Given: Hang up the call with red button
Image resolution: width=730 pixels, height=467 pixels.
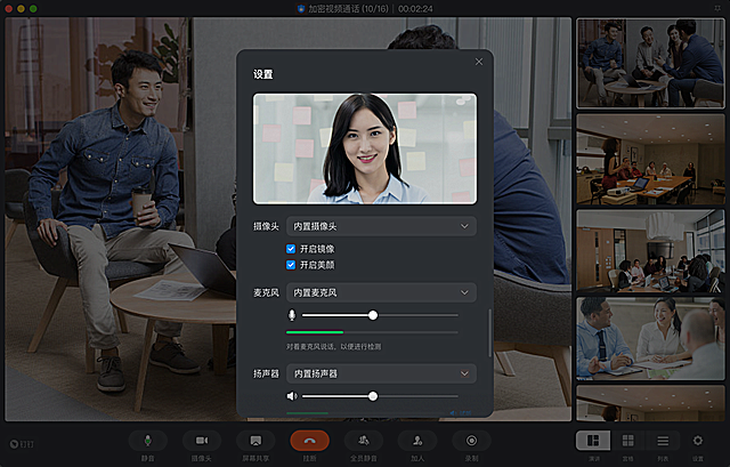Looking at the screenshot, I should pyautogui.click(x=310, y=440).
